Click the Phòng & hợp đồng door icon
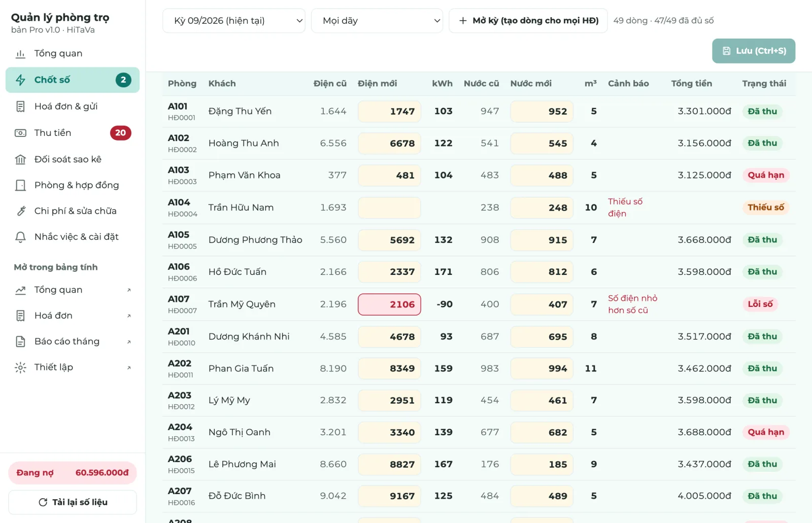The height and width of the screenshot is (523, 812). [20, 185]
